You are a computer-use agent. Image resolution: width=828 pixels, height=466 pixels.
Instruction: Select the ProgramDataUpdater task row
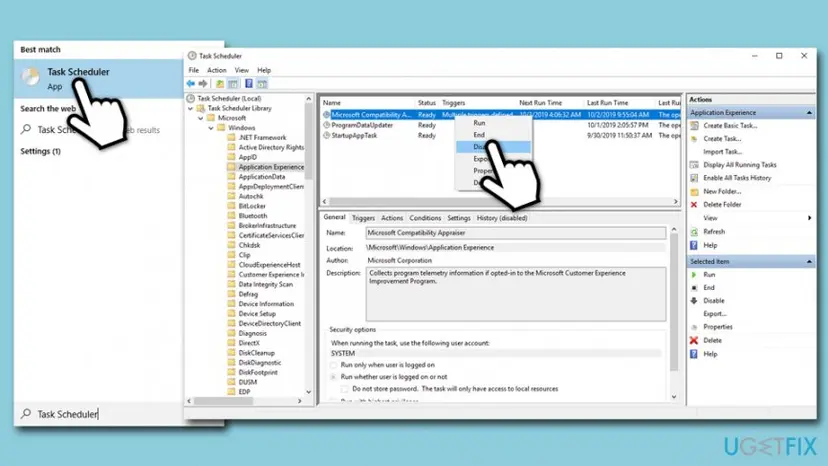[501, 125]
